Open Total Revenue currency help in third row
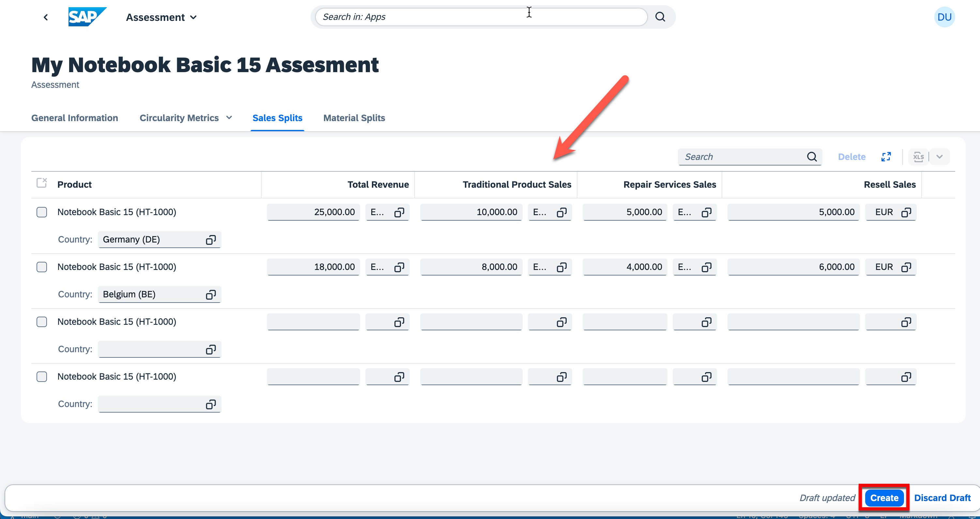The height and width of the screenshot is (519, 980). click(x=399, y=322)
